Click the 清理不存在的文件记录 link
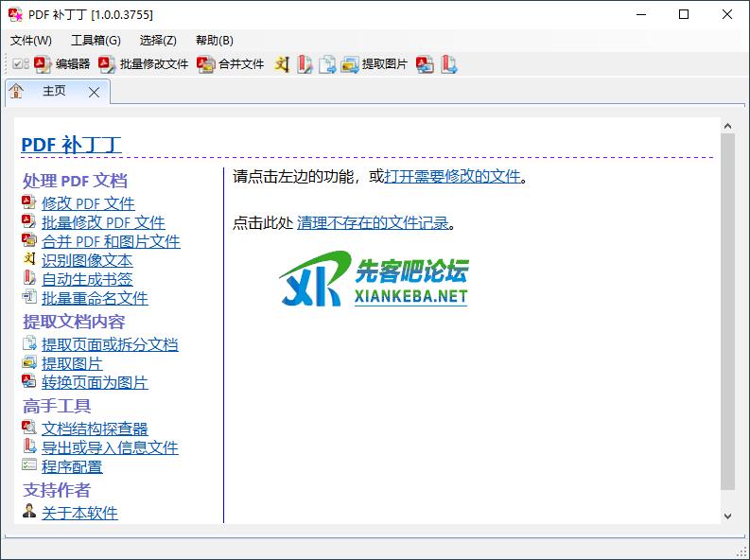 (373, 223)
